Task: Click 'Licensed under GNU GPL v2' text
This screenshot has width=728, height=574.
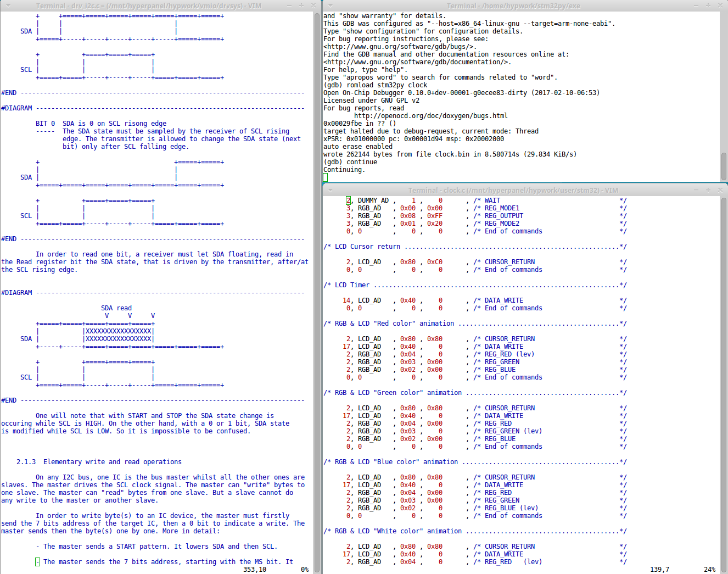Action: tap(371, 101)
